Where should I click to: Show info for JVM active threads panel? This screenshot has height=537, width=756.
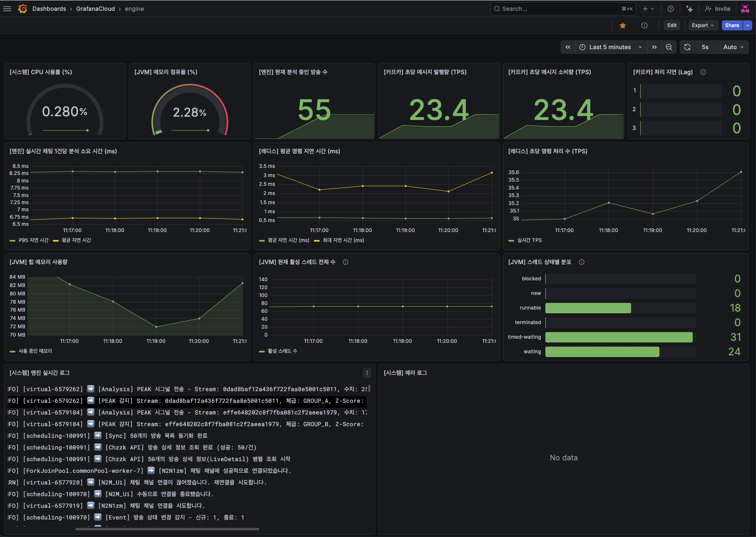[x=346, y=262]
